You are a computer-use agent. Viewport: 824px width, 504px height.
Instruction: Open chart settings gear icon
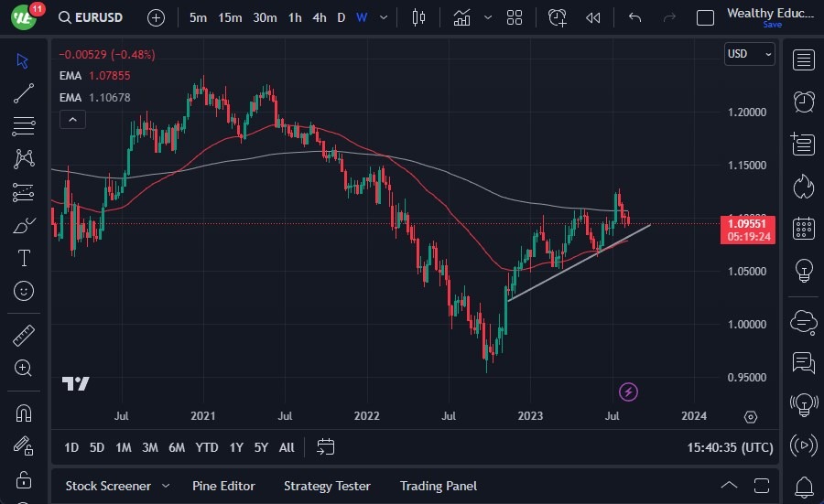(751, 417)
